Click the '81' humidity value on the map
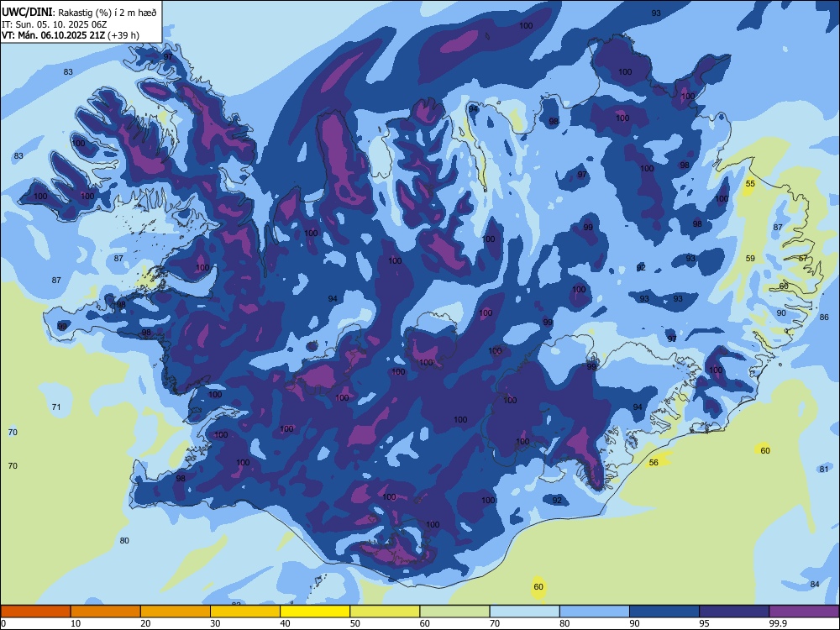Image resolution: width=840 pixels, height=630 pixels. tap(824, 470)
